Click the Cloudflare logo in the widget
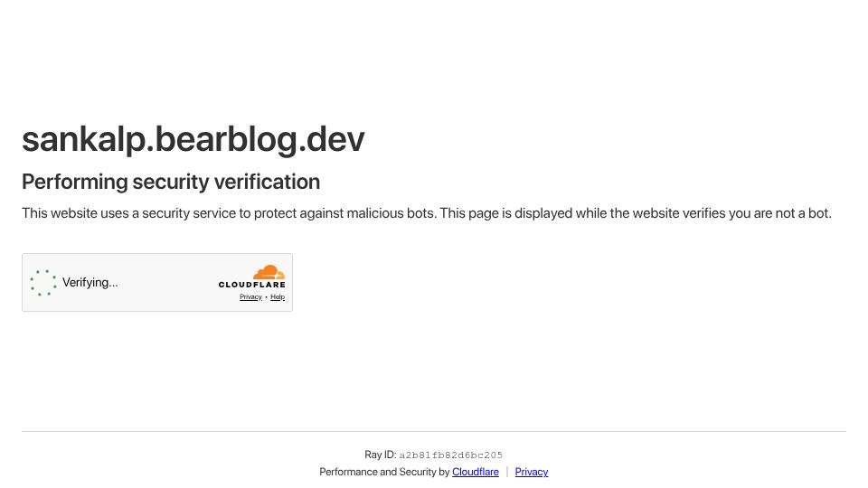The image size is (868, 488). (x=252, y=277)
